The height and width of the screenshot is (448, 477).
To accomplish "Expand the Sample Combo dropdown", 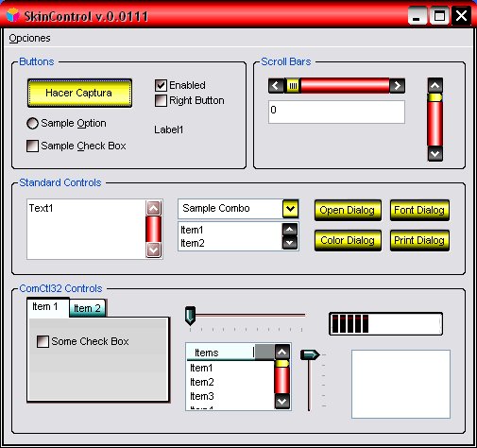I will (290, 209).
